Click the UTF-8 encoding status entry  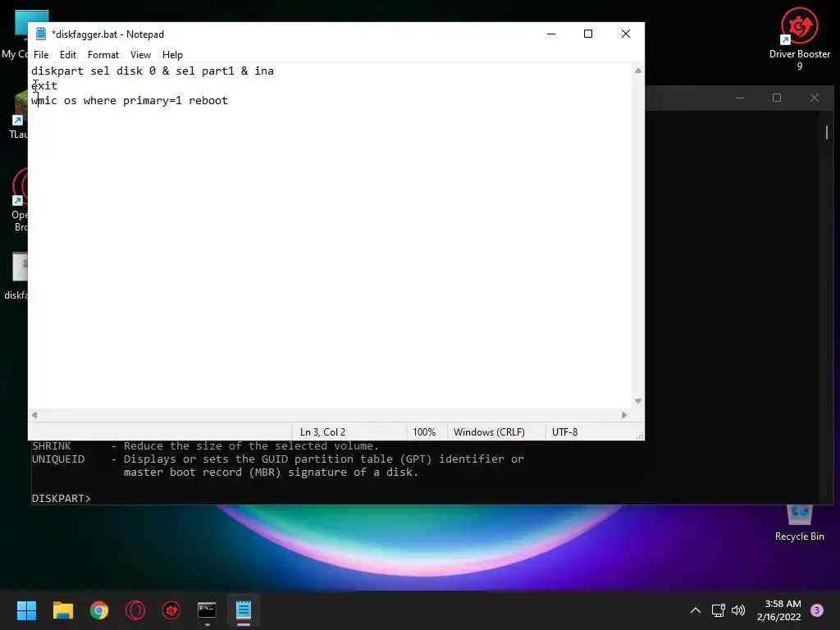(564, 432)
